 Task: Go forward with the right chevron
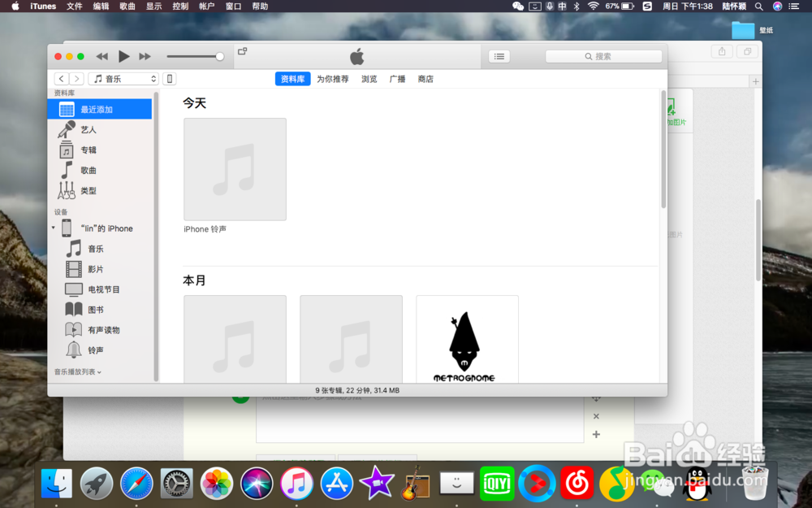[x=76, y=79]
